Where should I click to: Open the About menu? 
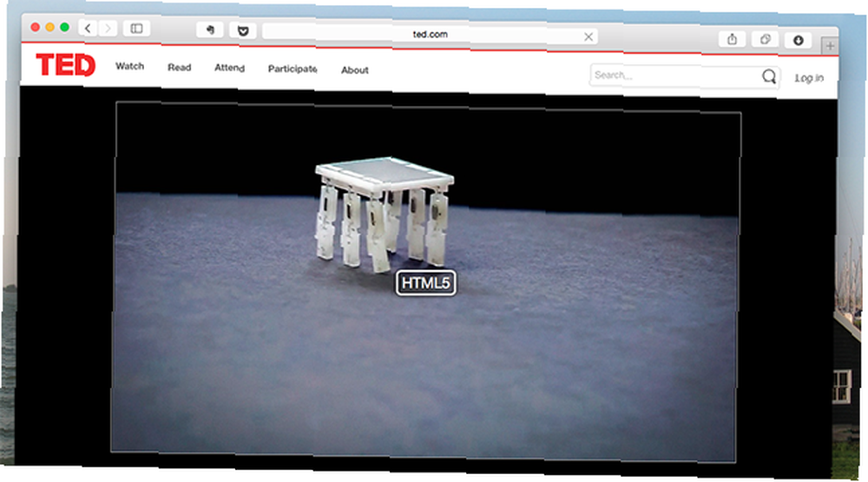355,70
